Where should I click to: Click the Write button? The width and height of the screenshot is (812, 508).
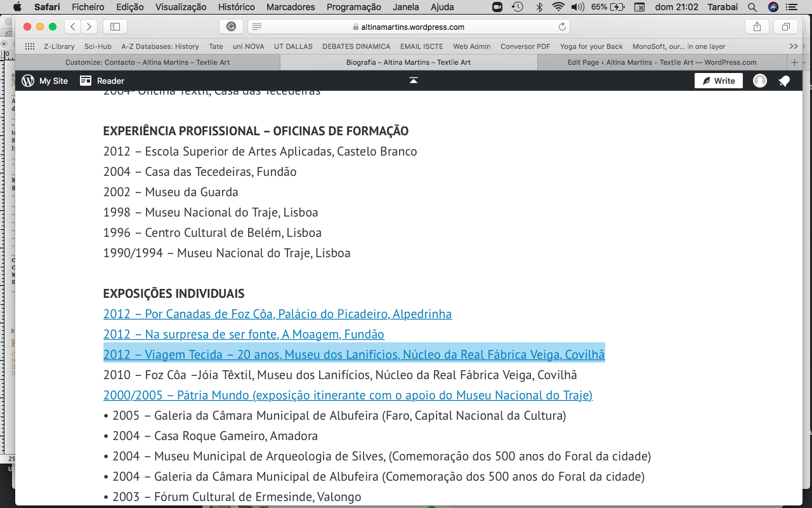(718, 81)
